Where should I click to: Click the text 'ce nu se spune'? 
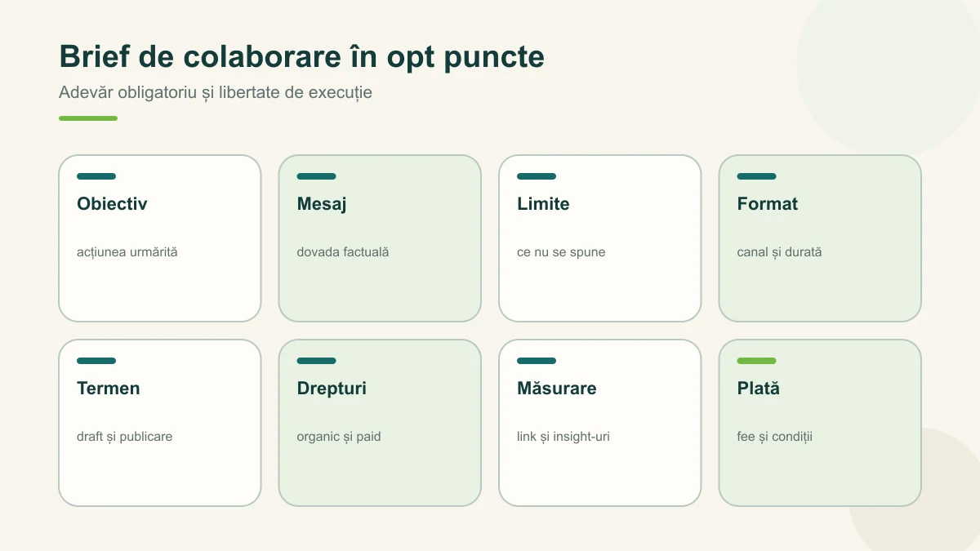coord(561,252)
